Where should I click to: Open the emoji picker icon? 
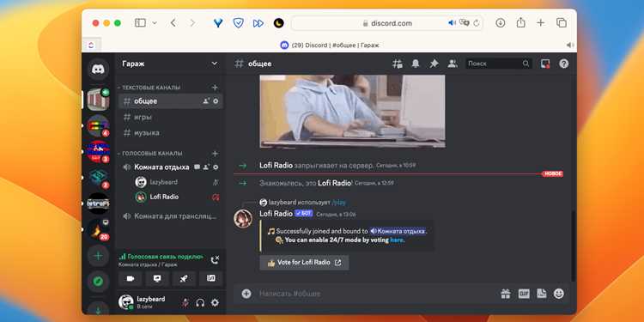point(559,294)
